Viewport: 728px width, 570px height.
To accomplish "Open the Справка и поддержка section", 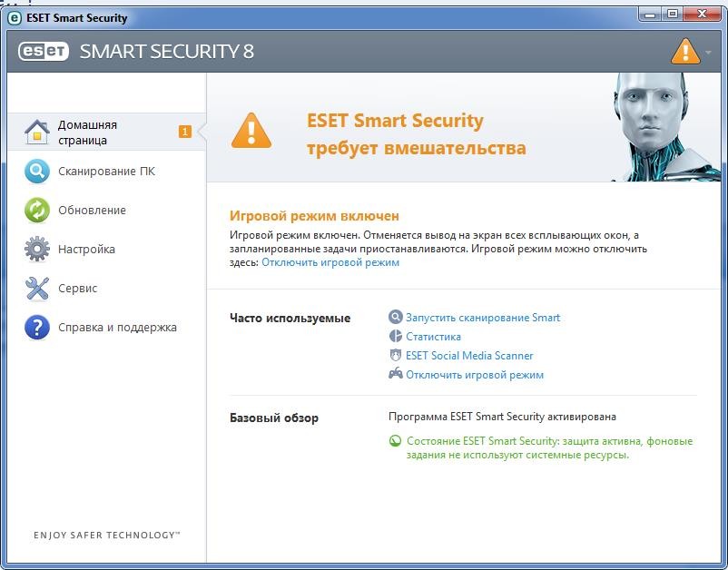I will coord(117,328).
